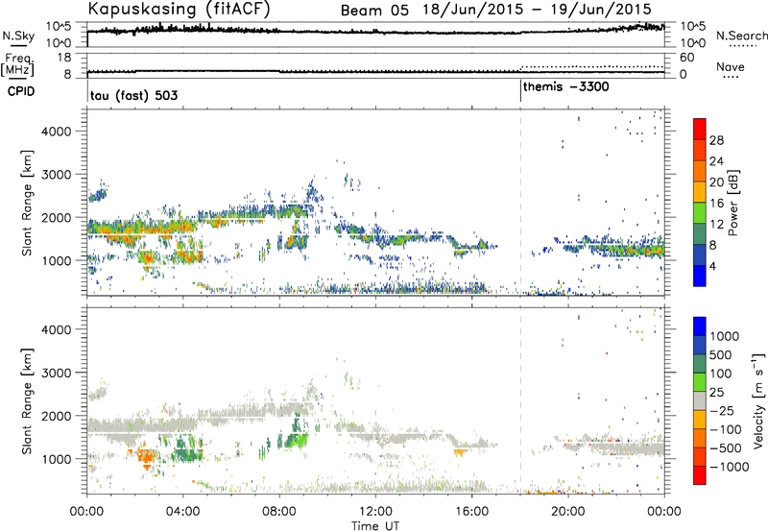768x532 pixels.
Task: Click the 18 tick on frequency axis
Action: 64,58
